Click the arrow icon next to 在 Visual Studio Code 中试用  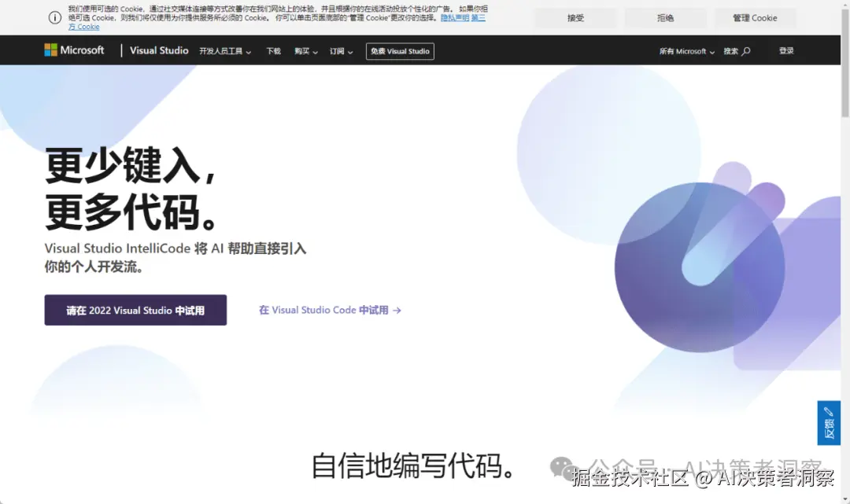[x=397, y=310]
